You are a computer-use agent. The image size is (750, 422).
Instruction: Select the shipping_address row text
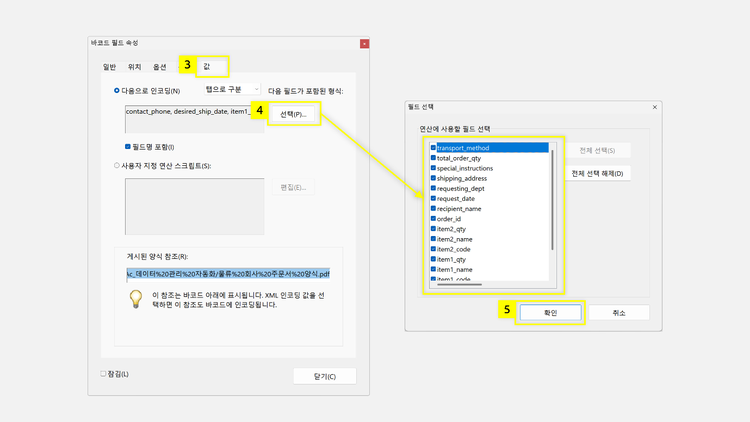(462, 178)
